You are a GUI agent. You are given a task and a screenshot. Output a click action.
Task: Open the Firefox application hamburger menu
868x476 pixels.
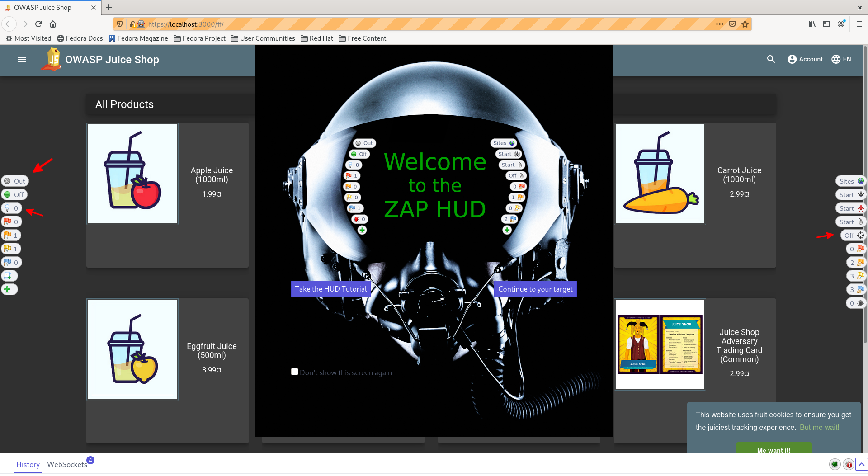click(859, 24)
